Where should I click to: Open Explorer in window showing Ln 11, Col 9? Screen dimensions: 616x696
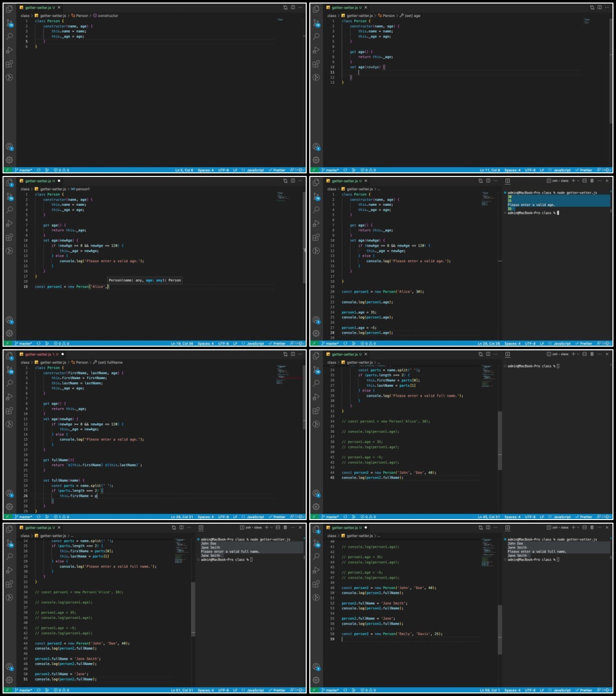(316, 9)
